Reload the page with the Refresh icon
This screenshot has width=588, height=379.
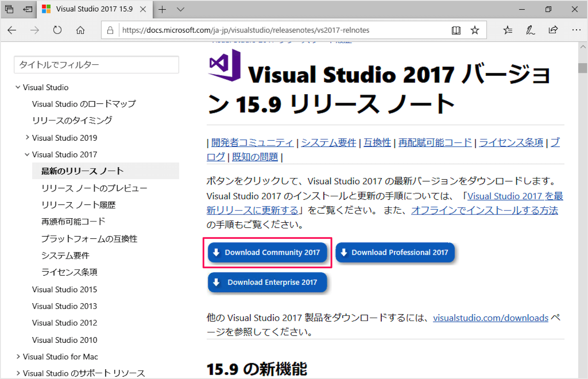coord(57,30)
